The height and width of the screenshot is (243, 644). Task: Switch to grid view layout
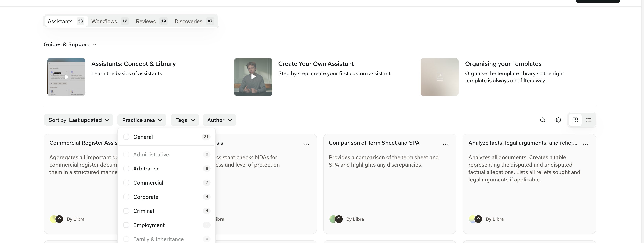pyautogui.click(x=575, y=120)
